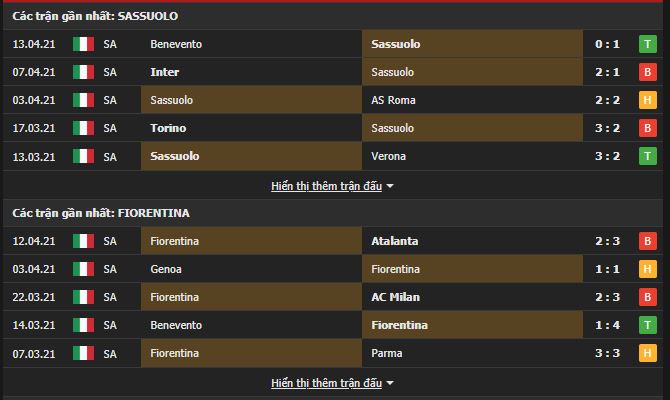This screenshot has height=400, width=670.
Task: Click the orange H badge for Sassuolo vs AS Roma
Action: coord(647,100)
